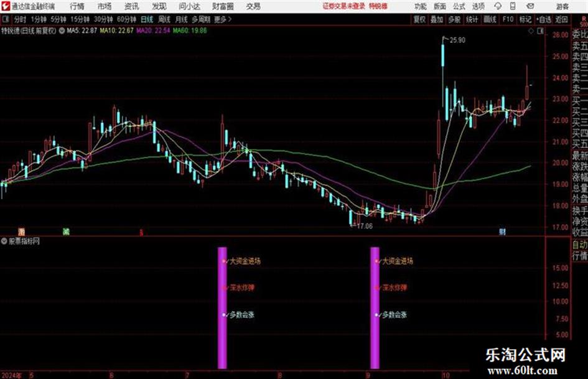
Task: Click the 多股 multi-stock toolbar button
Action: (454, 19)
